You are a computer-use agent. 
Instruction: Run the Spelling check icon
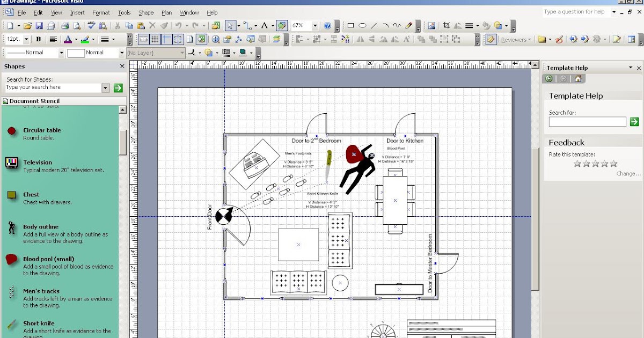[x=91, y=25]
